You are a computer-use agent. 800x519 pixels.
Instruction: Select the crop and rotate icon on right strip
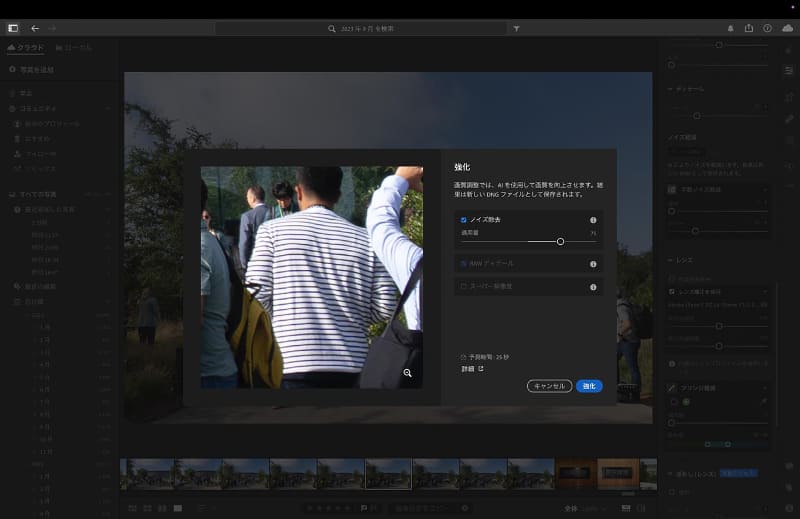789,95
